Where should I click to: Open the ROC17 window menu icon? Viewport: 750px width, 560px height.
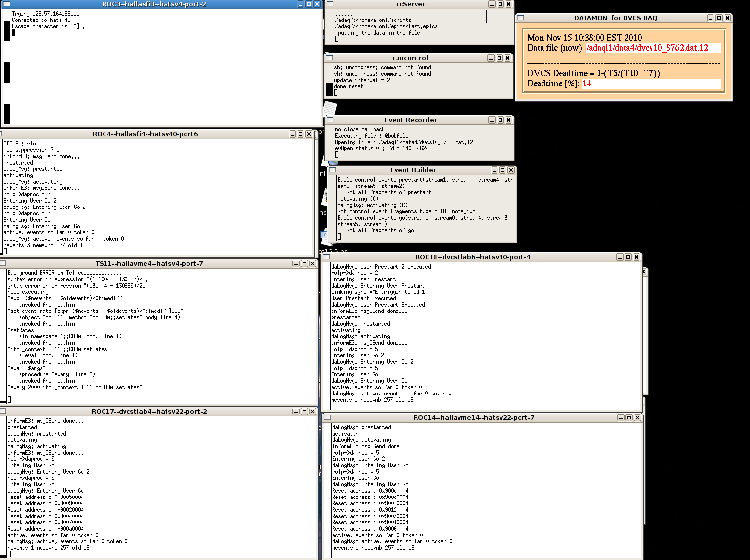point(2,411)
